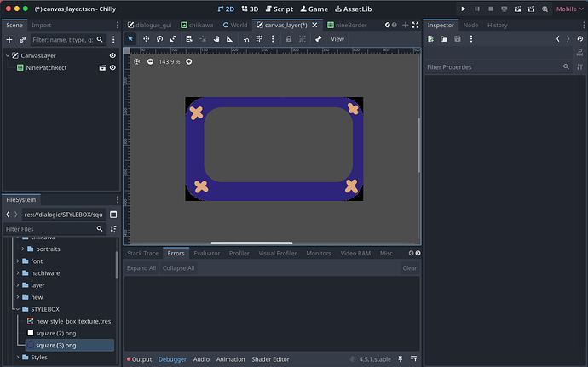Image resolution: width=588 pixels, height=367 pixels.
Task: Click the save resource icon in the Inspector
Action: [458, 39]
